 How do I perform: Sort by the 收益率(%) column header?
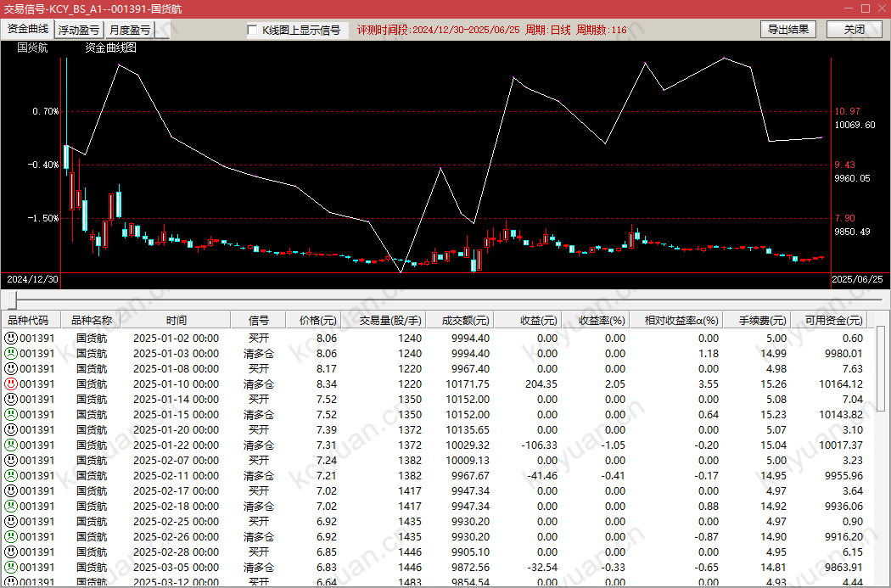pos(601,321)
